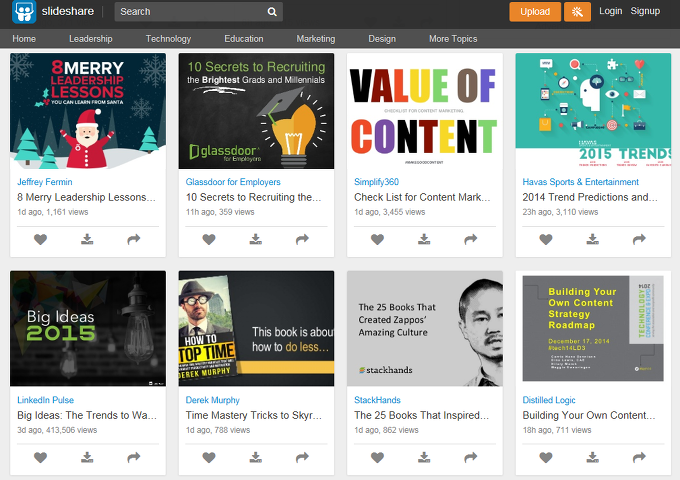This screenshot has height=480, width=680.
Task: Focus the Search input field
Action: pos(199,12)
